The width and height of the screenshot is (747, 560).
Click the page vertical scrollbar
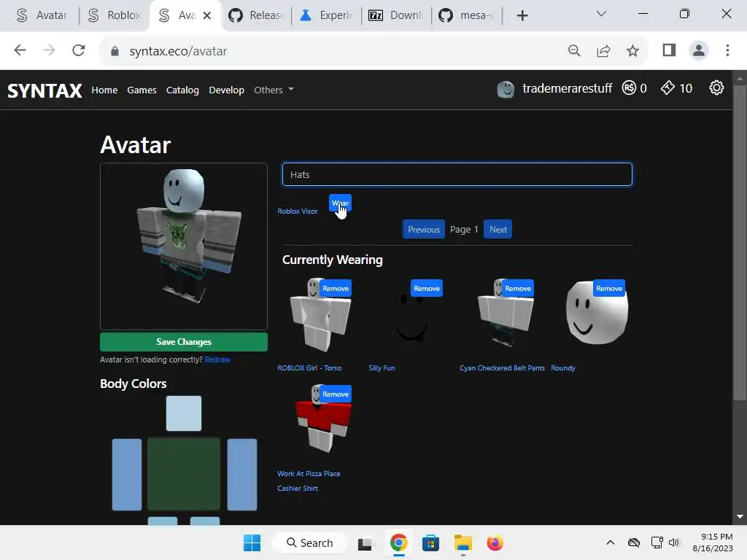pyautogui.click(x=740, y=243)
